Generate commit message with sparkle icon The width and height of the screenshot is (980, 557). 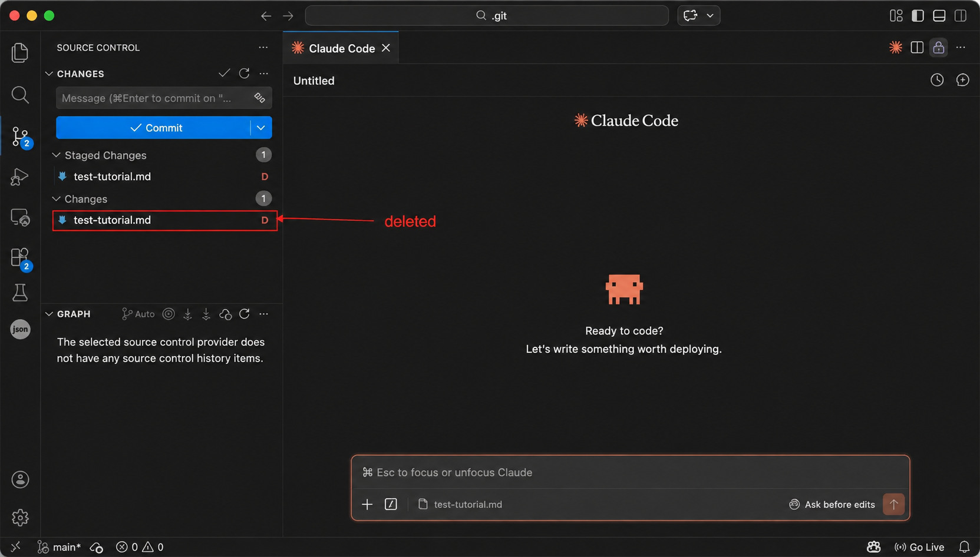[x=260, y=98]
